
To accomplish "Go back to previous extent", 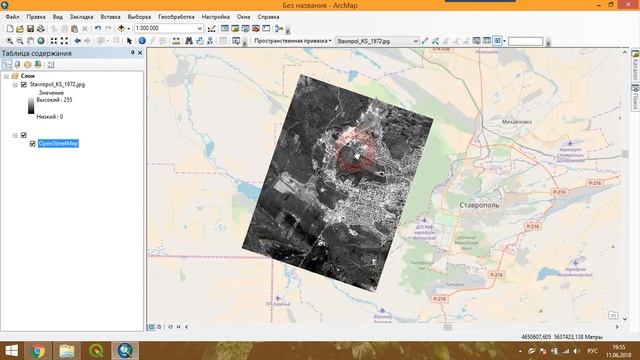I will tap(77, 41).
